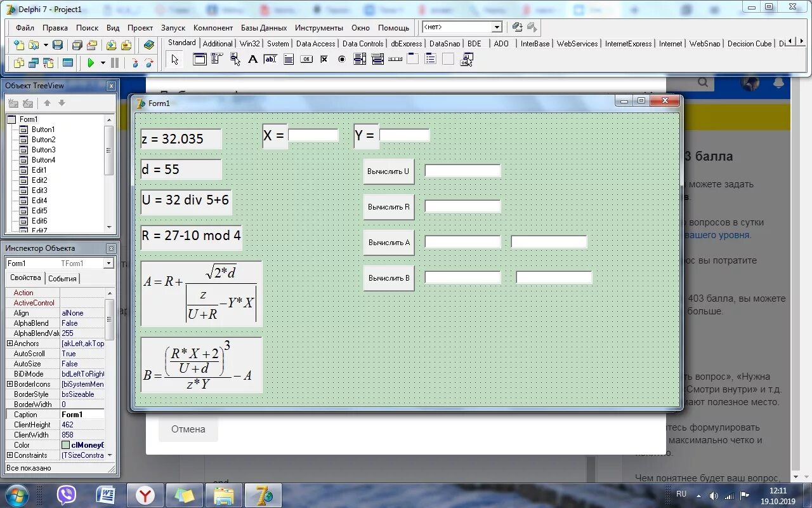Click the Вычислить R button
The width and height of the screenshot is (812, 508).
tap(389, 207)
